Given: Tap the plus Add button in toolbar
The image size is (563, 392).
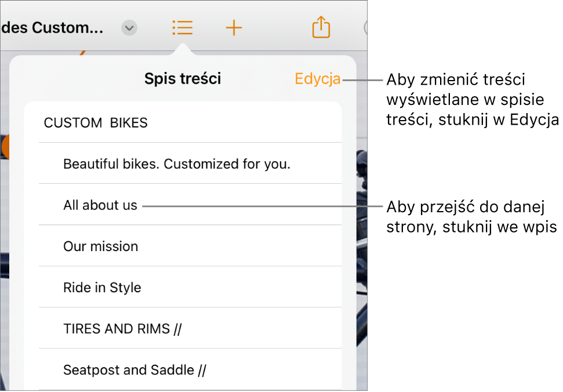Looking at the screenshot, I should point(234,28).
